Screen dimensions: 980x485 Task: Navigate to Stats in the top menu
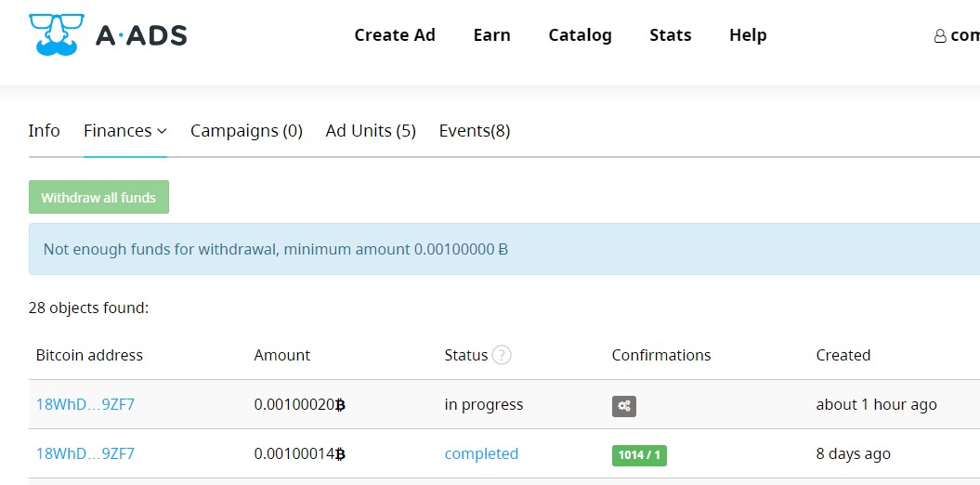(670, 35)
